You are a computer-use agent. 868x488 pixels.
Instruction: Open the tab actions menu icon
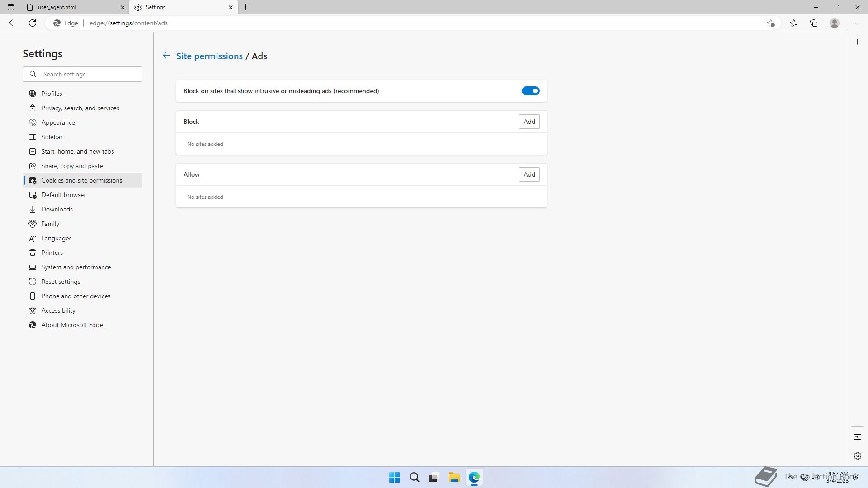coord(11,7)
